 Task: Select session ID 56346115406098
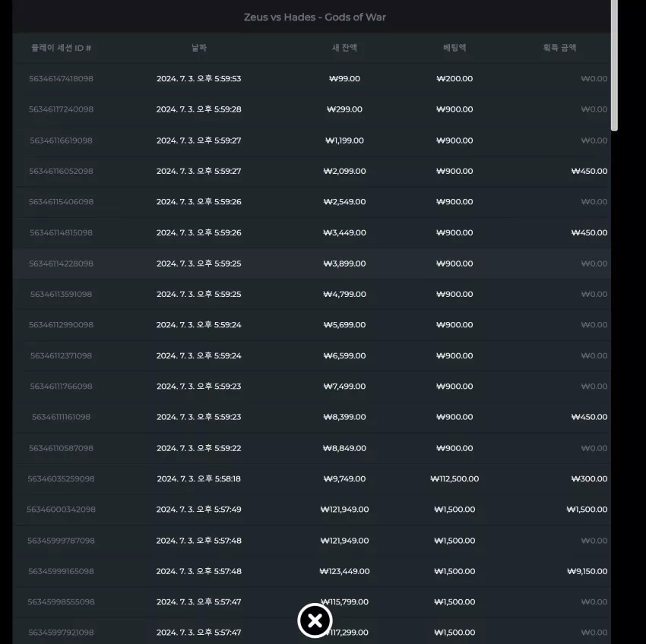point(61,202)
